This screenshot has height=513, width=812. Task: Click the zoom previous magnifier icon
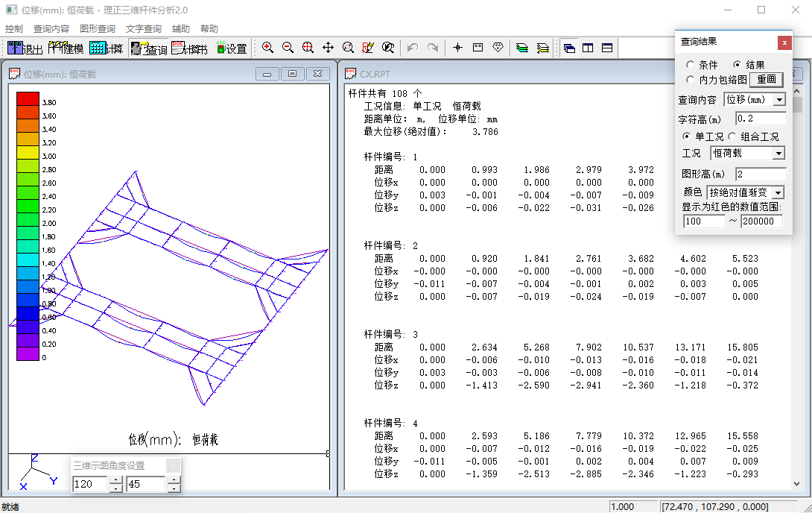point(388,48)
